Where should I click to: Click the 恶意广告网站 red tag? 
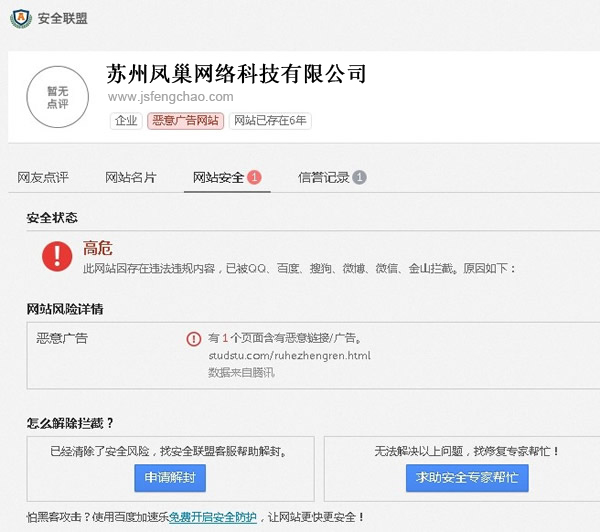[x=185, y=121]
